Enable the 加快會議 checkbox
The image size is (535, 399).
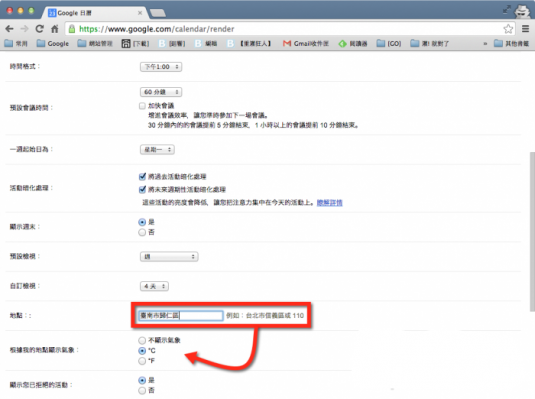tap(142, 106)
